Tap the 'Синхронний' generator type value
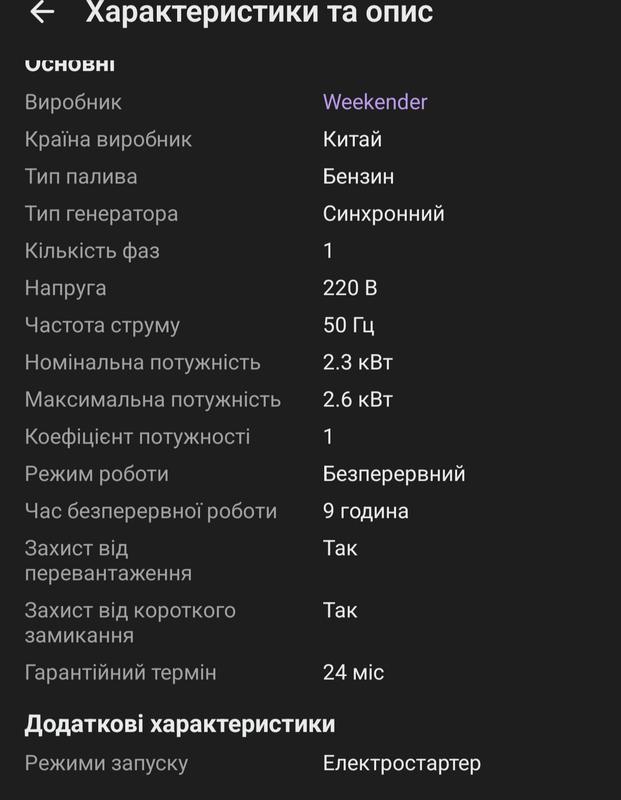Screen dimensions: 621x800 pyautogui.click(x=384, y=214)
